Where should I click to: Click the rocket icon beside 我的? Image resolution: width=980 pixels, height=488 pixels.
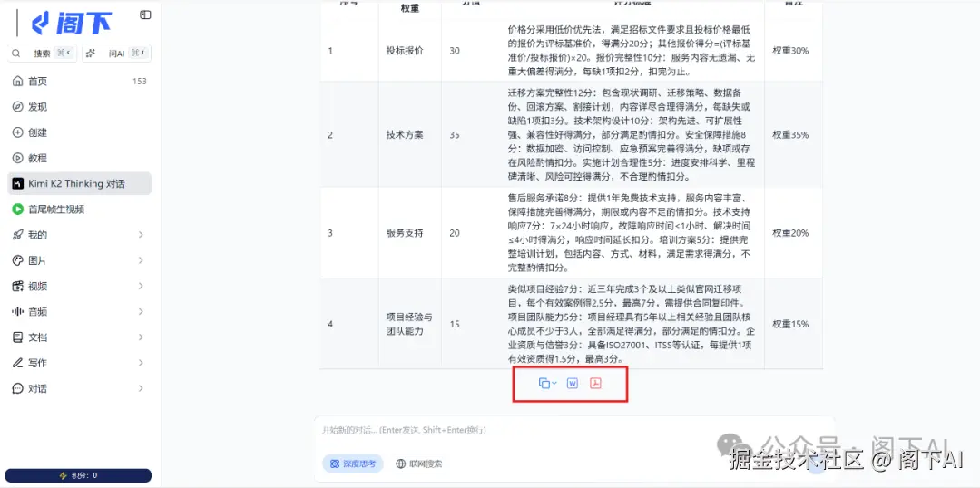pos(17,235)
